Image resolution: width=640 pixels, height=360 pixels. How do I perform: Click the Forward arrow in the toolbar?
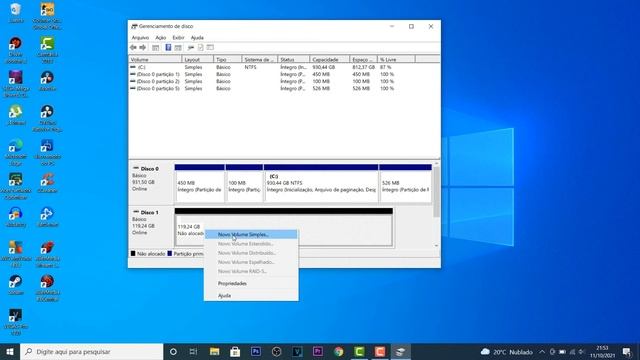coord(142,48)
